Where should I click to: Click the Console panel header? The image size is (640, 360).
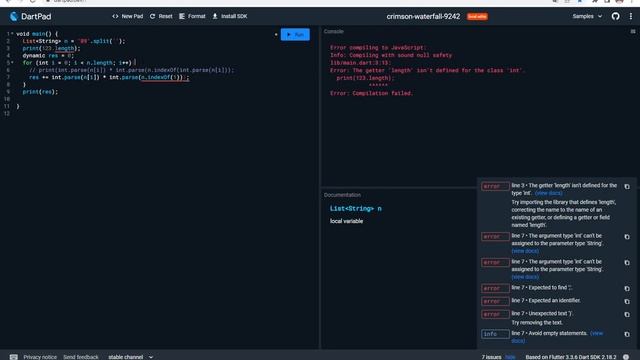pyautogui.click(x=333, y=31)
